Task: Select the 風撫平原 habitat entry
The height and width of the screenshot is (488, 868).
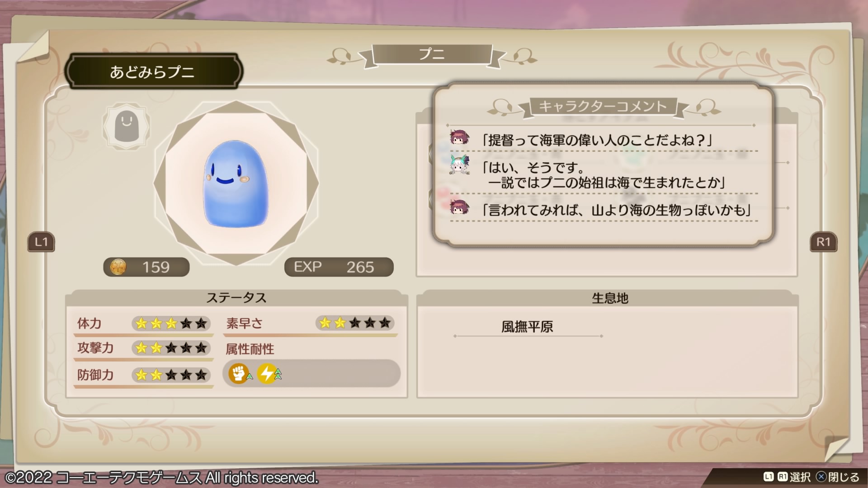Action: coord(527,327)
